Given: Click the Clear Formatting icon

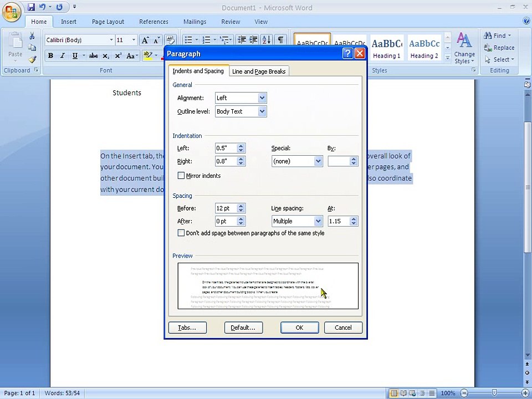Looking at the screenshot, I should 170,40.
